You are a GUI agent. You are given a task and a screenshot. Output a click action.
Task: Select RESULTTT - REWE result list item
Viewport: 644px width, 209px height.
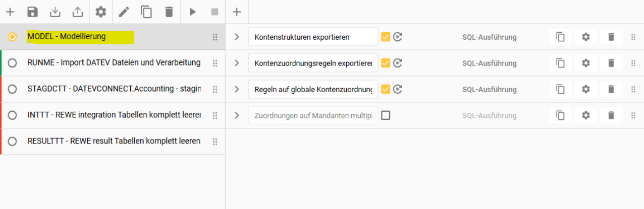114,141
